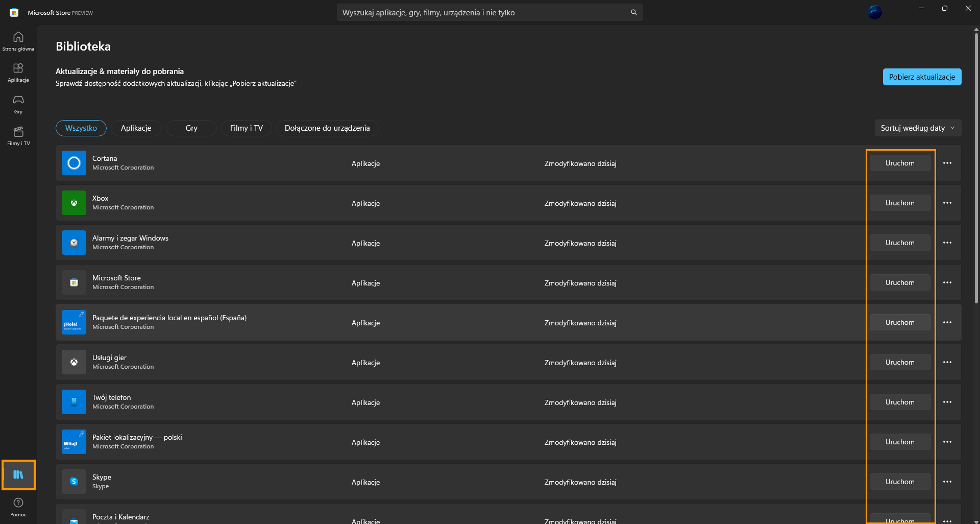Launch Alarmy i zegar with Uruchom
Viewport: 980px width, 524px height.
[x=900, y=243]
